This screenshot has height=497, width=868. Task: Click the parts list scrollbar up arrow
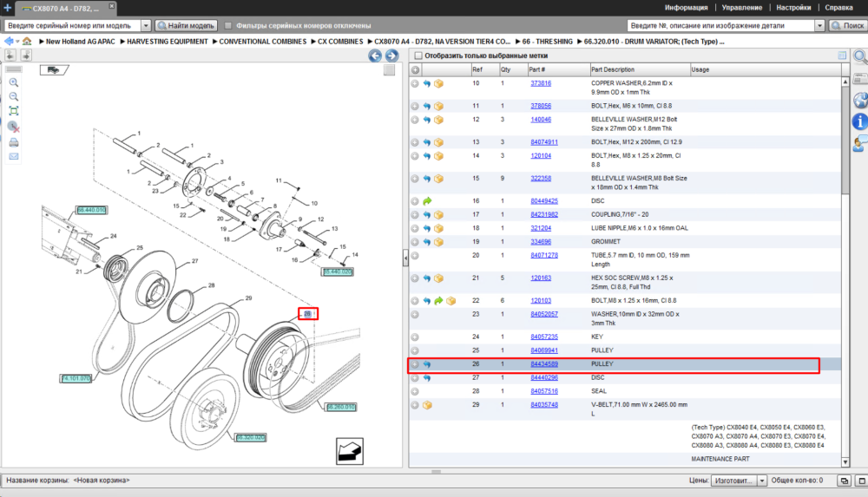coord(845,82)
